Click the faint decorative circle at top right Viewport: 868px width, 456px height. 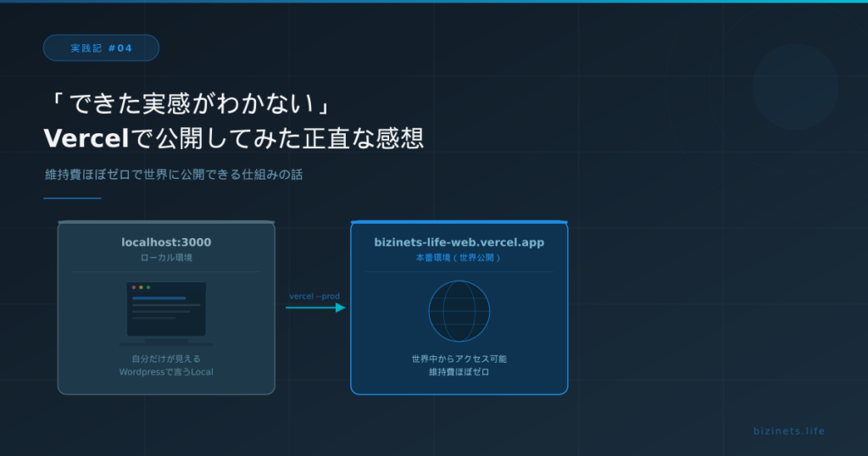(794, 86)
